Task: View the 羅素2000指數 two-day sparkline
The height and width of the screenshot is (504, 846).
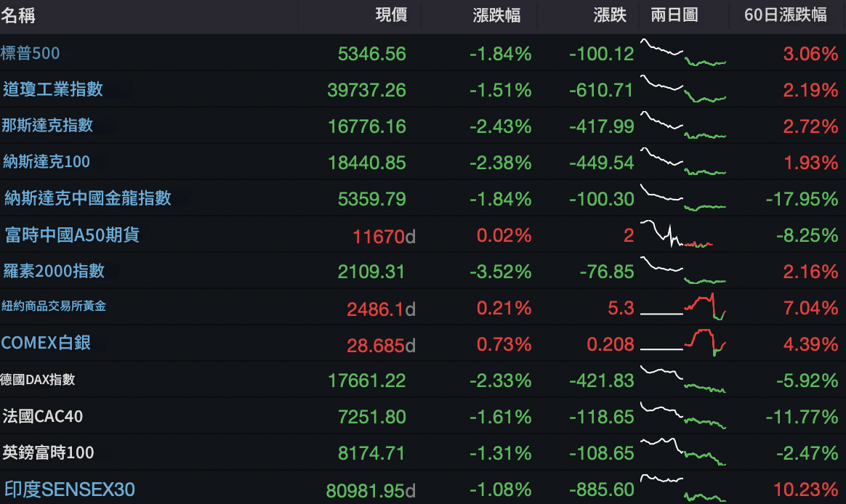Action: 683,271
